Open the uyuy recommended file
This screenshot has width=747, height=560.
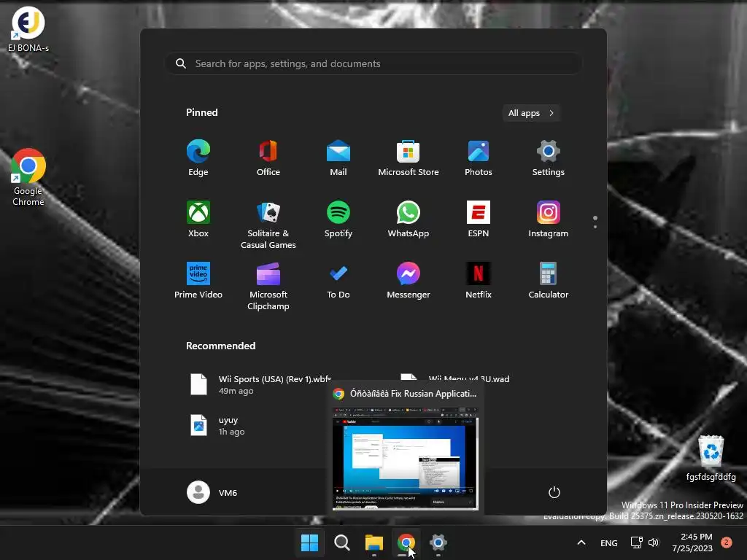point(217,425)
